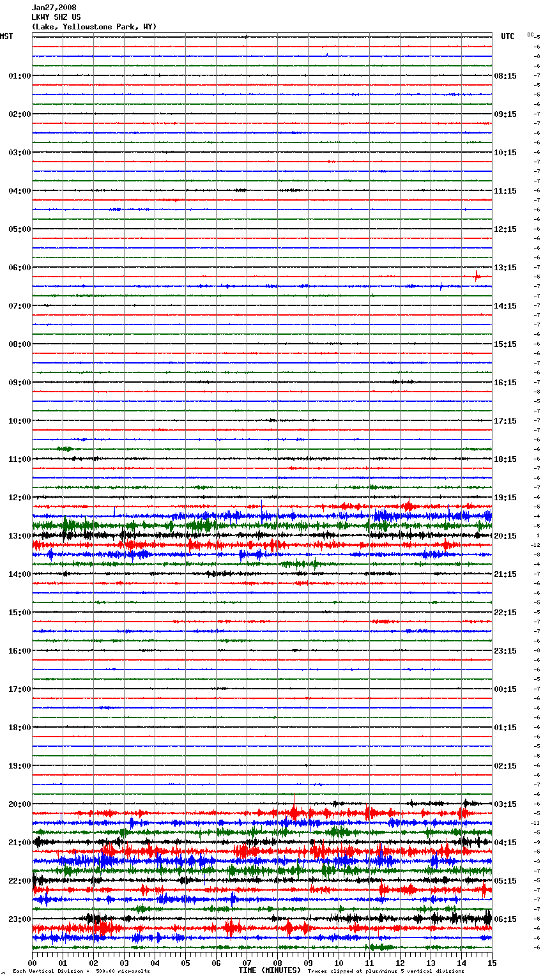This screenshot has height=980, width=543.
Task: Click the 15 tick on the minutes axis
Action: (x=492, y=963)
